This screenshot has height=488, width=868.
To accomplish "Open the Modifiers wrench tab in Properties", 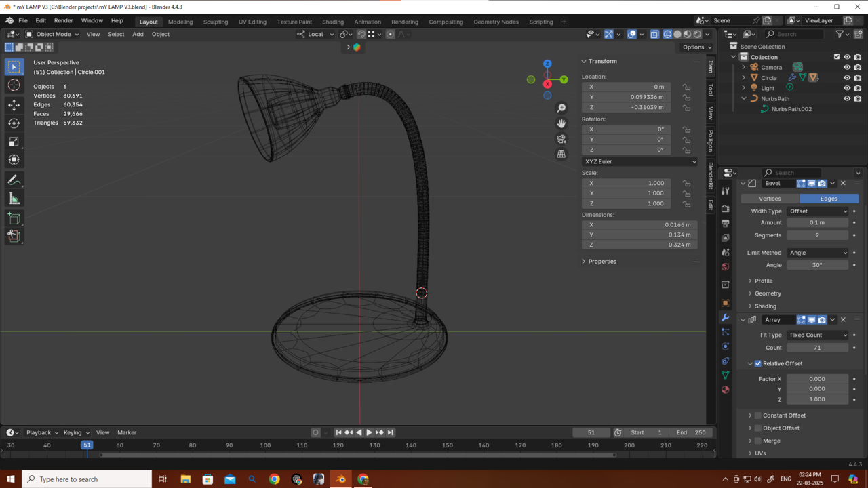I will click(725, 318).
